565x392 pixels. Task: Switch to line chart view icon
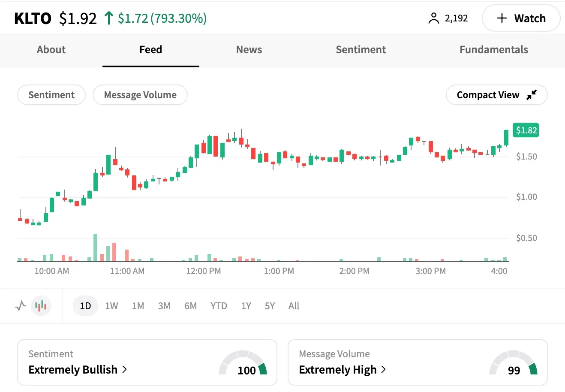click(21, 306)
